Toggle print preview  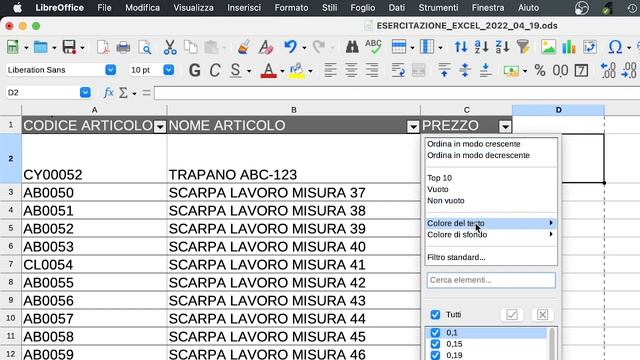coord(145,47)
